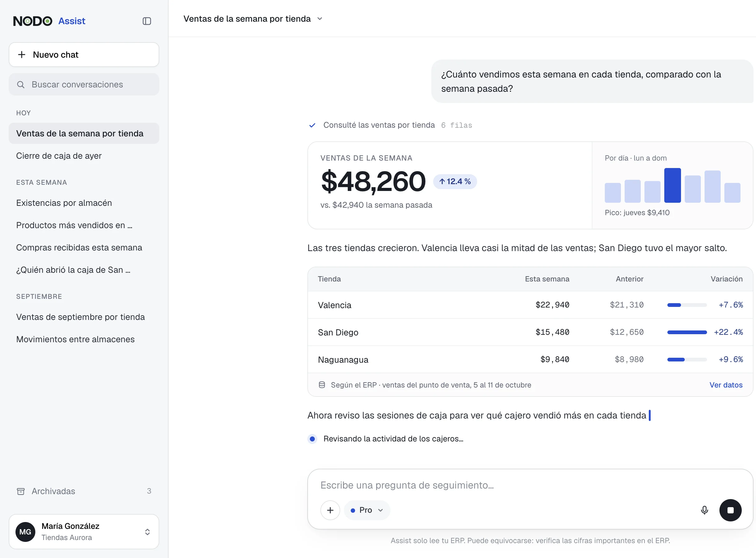Click the Pico: jueves $9,410 label
The height and width of the screenshot is (558, 756).
coord(637,212)
